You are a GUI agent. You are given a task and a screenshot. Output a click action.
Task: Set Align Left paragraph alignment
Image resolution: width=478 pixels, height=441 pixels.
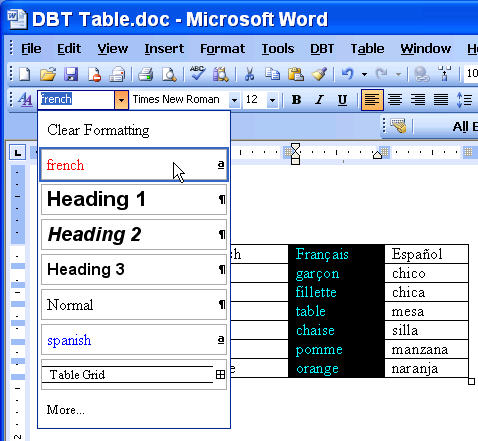(x=372, y=100)
